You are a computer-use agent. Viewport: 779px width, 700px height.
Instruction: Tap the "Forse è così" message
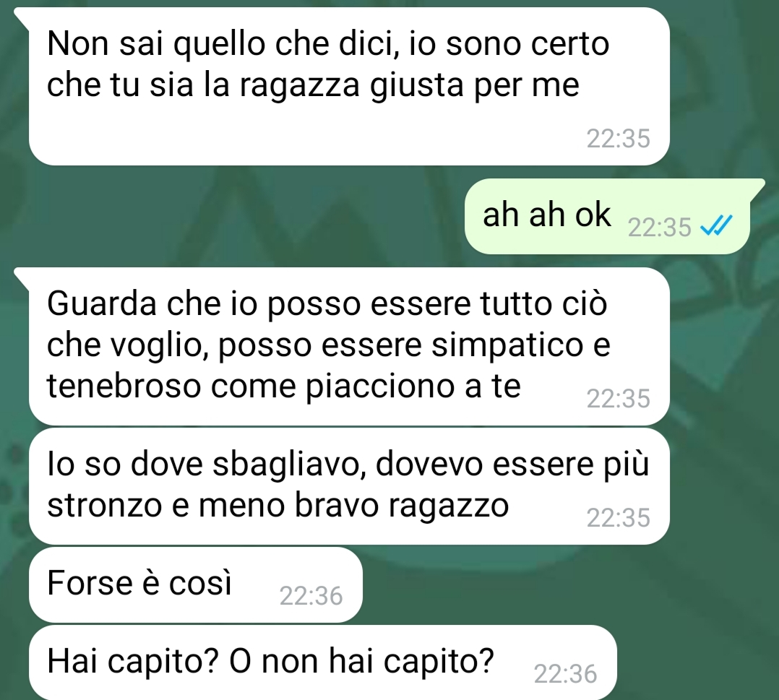pos(196,584)
